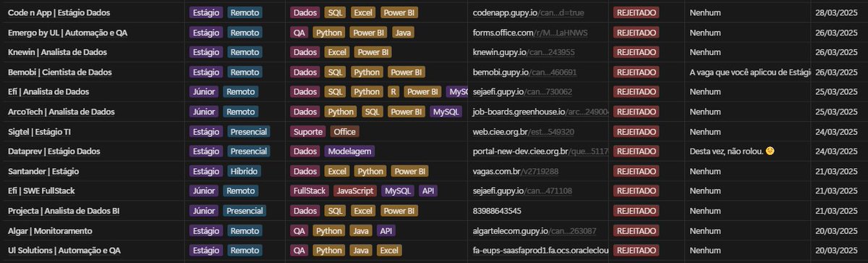Click REJEITADO status in the Dataprev row

tap(637, 151)
